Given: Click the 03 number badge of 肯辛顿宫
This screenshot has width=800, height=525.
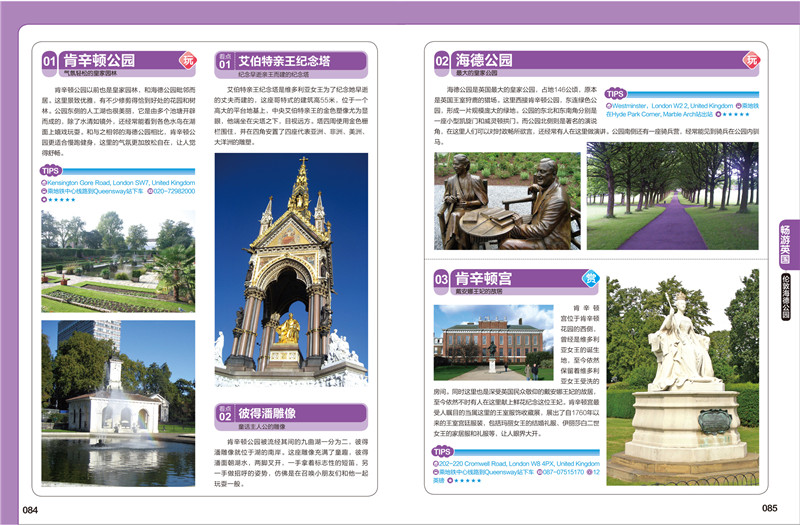Looking at the screenshot, I should pos(441,279).
